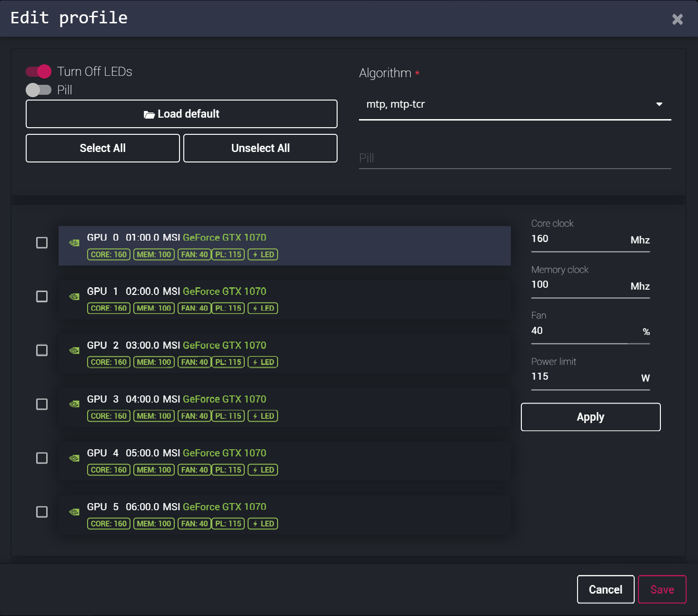Tick the checkbox for GPU 3
The width and height of the screenshot is (698, 616).
click(42, 404)
